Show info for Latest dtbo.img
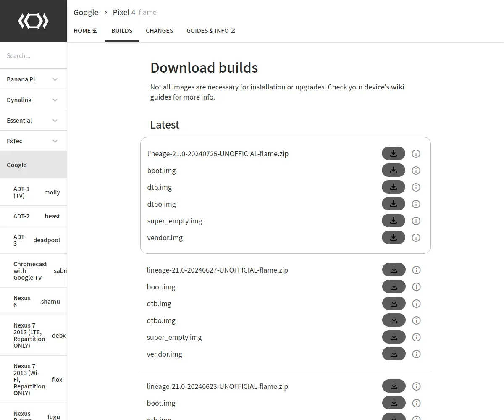The width and height of the screenshot is (504, 420). tap(416, 204)
